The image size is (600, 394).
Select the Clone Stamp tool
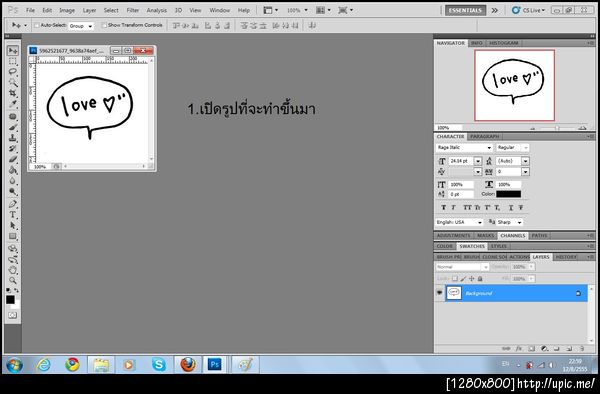13,138
